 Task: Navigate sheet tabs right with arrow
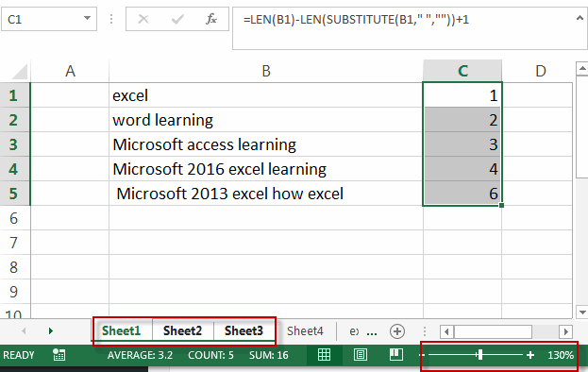coord(51,330)
